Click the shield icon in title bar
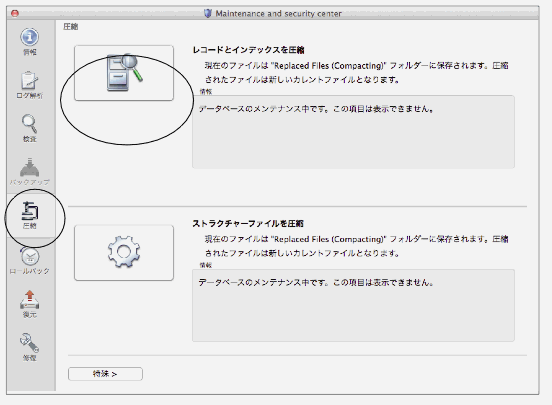This screenshot has width=552, height=405. point(208,13)
